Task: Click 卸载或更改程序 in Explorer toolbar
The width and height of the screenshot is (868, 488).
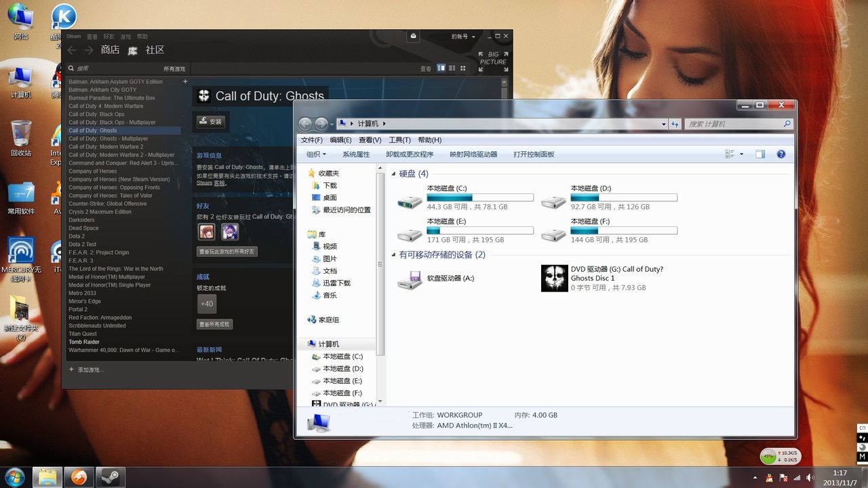Action: pyautogui.click(x=410, y=155)
